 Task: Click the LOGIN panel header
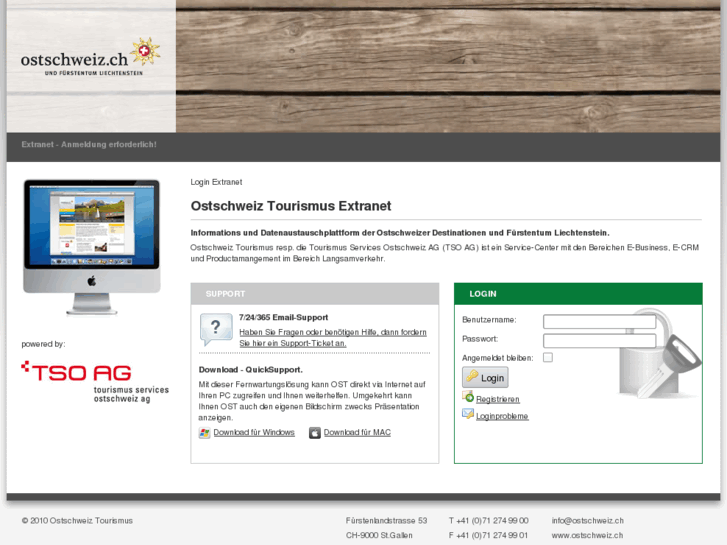click(x=578, y=294)
